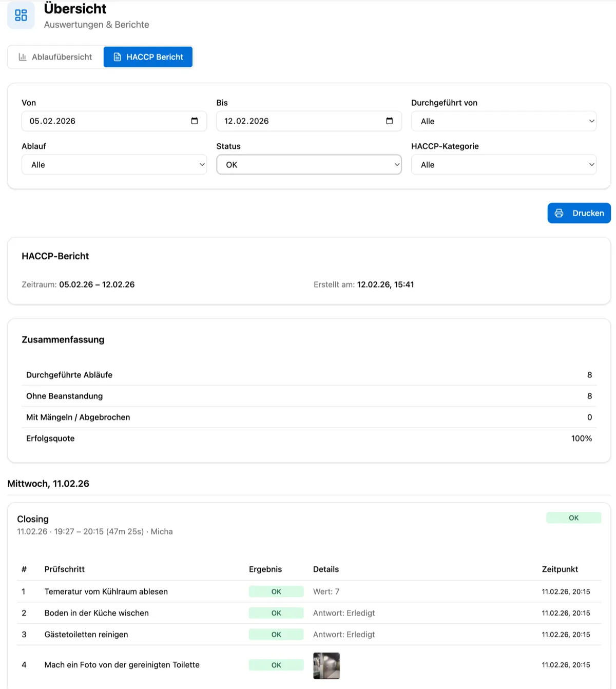
Task: Click the OK badge for Gästetoiletten reinigen
Action: pos(276,634)
